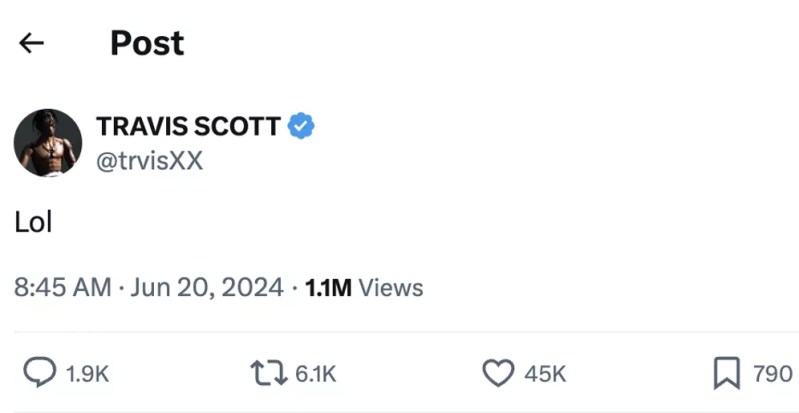This screenshot has height=413, width=799.
Task: Open Travis Scott's profile picture
Action: (48, 142)
